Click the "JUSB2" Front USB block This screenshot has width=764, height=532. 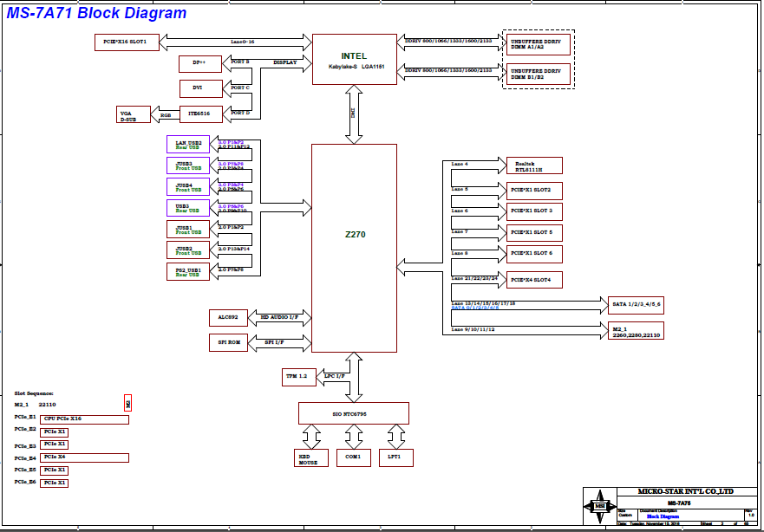[188, 250]
